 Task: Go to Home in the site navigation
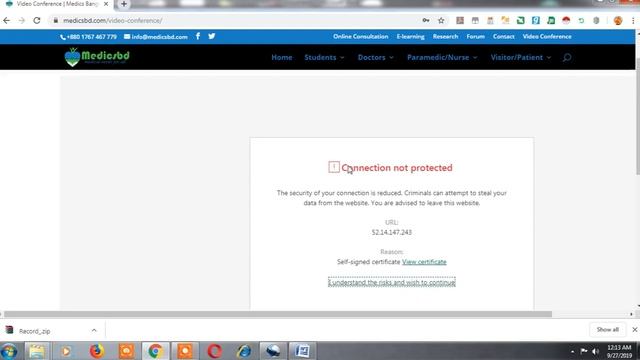[282, 58]
